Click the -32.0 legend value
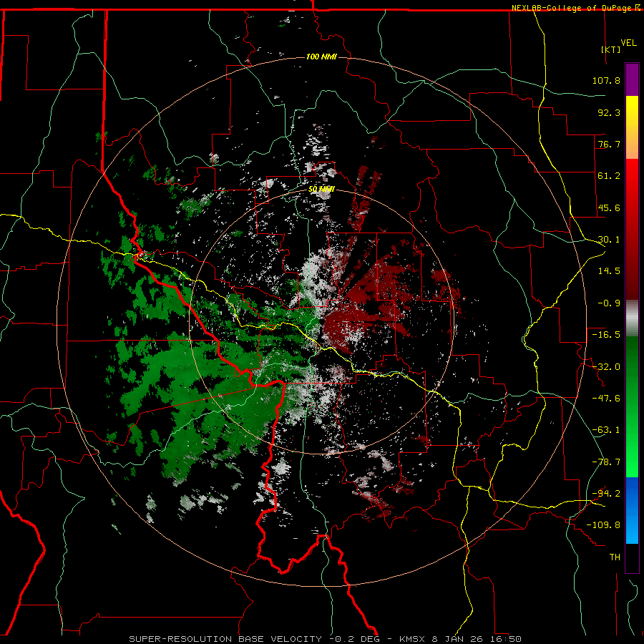The image size is (644, 644). tap(606, 367)
